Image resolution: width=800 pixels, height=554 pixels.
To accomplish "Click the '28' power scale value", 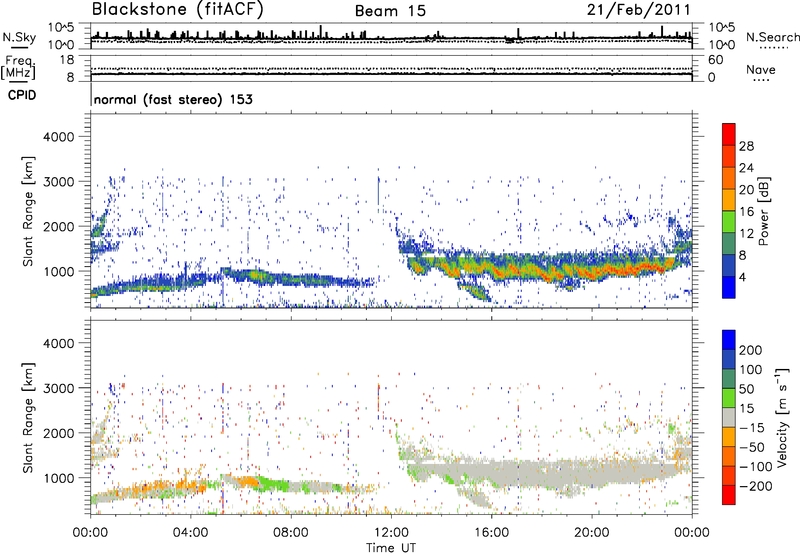I will [746, 146].
